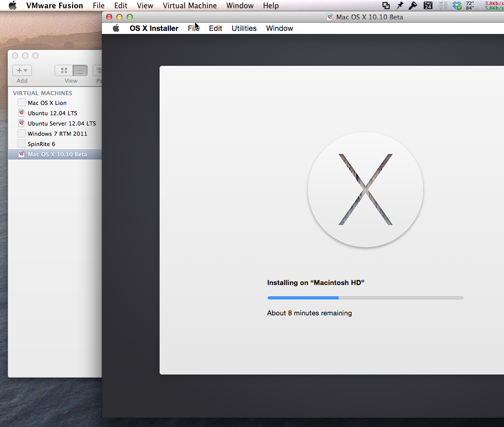504x427 pixels.
Task: Open the Help menu
Action: (x=271, y=6)
